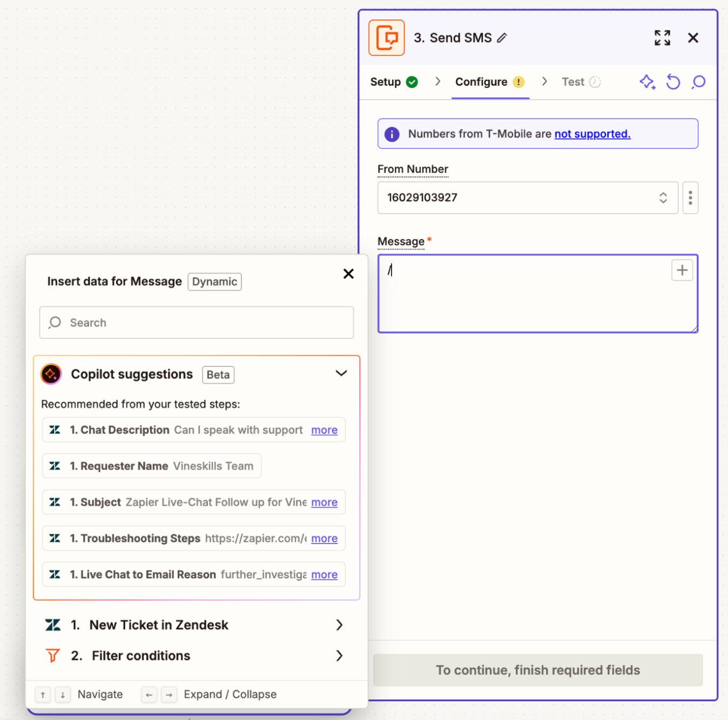Insert the Requester Name field

[152, 466]
